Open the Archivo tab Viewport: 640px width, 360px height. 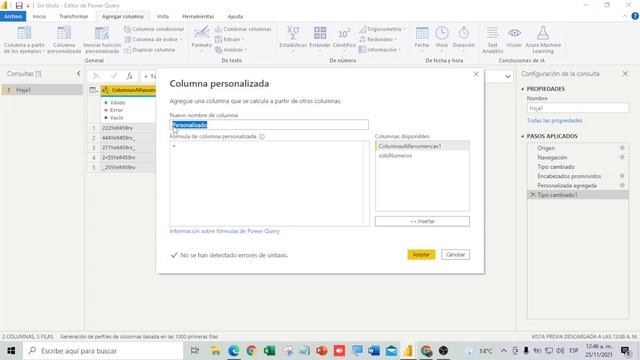(x=13, y=16)
